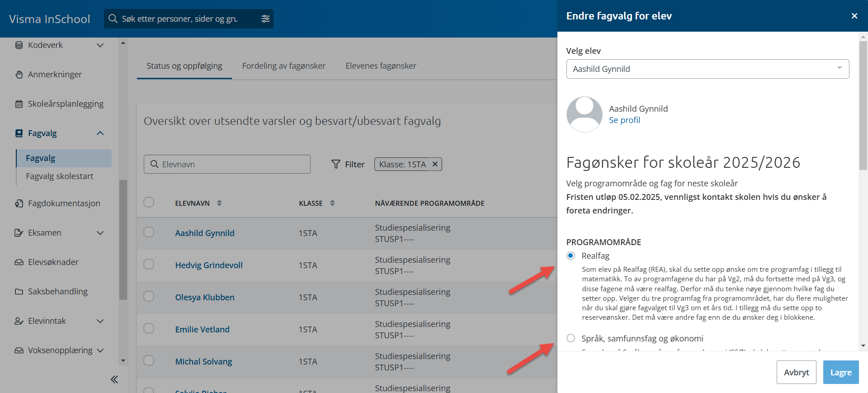
Task: Check the Aashild Gynnild row checkbox
Action: [149, 232]
